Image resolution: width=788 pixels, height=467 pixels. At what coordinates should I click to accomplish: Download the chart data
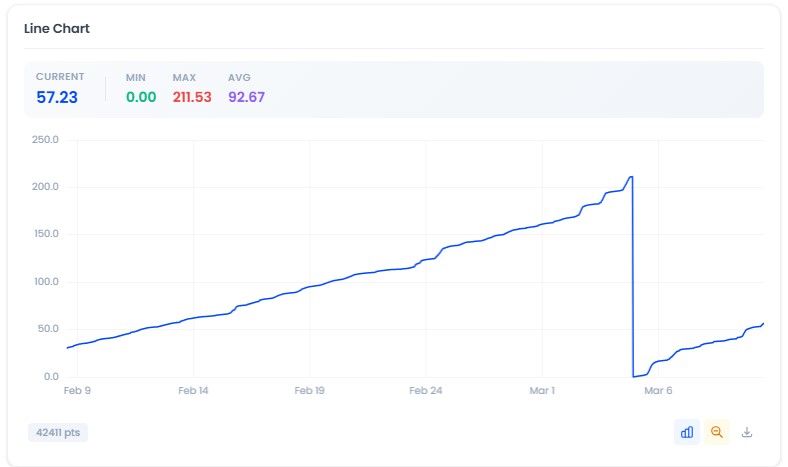click(746, 432)
